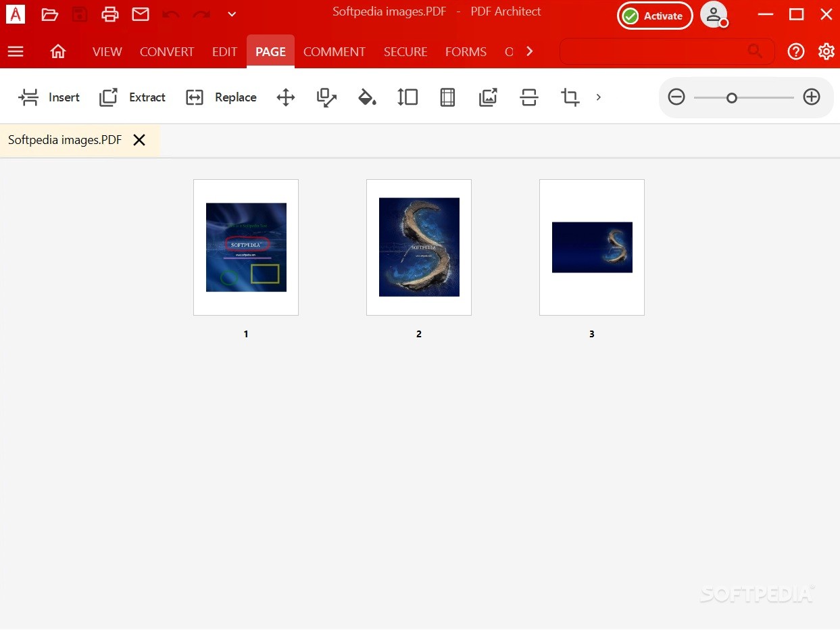Click the Rotate pages icon
This screenshot has height=630, width=840.
[326, 97]
